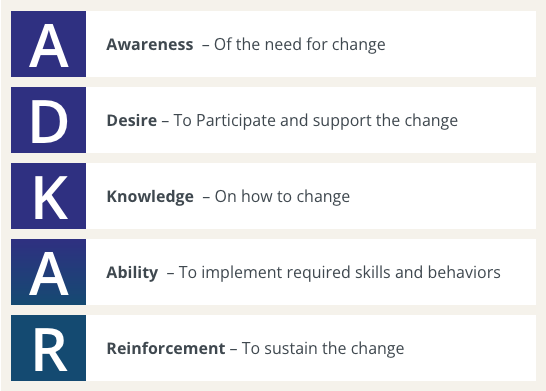Select the bold 'Reinforcement' heading
Viewport: 546px width, 391px height.
coord(166,349)
